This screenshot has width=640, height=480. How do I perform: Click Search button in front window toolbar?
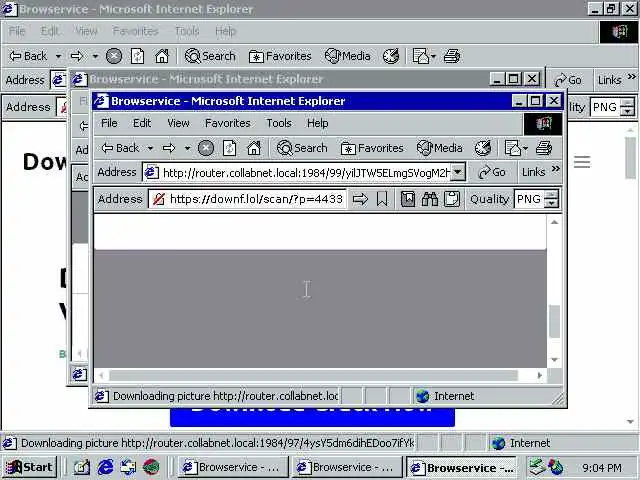tap(302, 148)
